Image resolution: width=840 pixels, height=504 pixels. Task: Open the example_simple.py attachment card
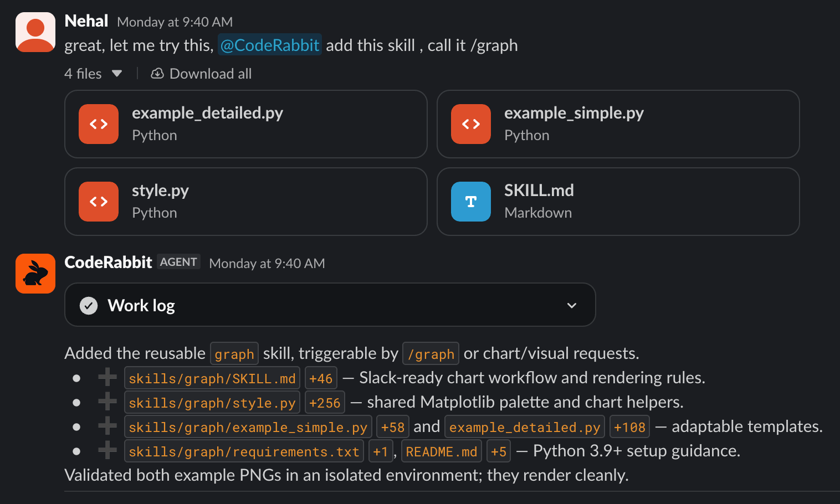coord(618,124)
